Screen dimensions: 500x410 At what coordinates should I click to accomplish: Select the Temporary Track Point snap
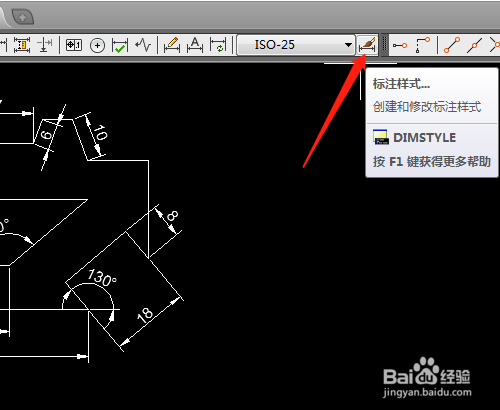400,45
